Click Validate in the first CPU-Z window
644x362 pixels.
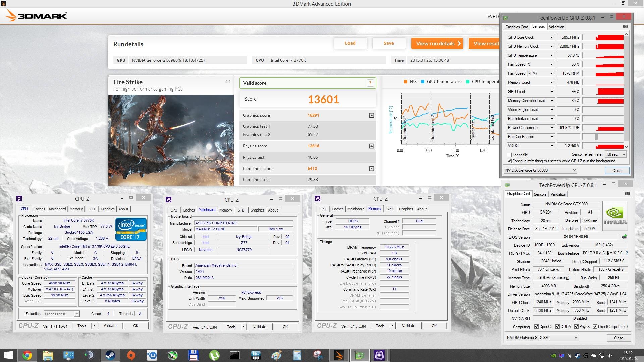(x=110, y=326)
